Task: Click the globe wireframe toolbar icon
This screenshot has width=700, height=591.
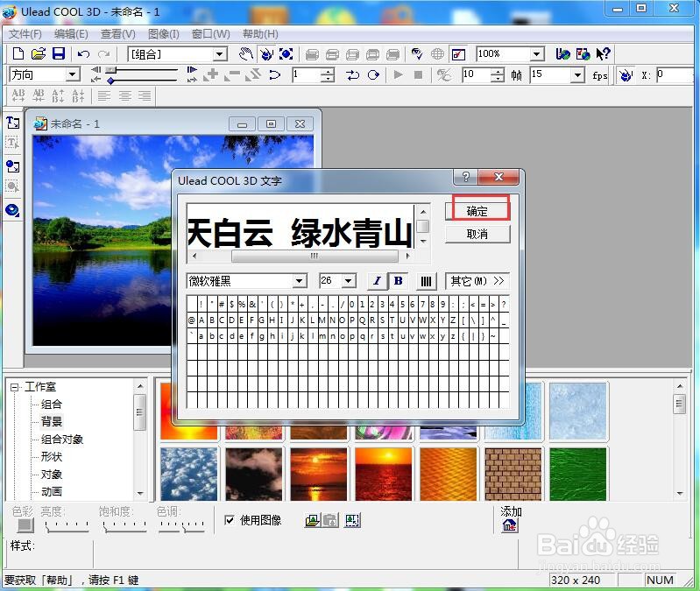Action: (437, 54)
